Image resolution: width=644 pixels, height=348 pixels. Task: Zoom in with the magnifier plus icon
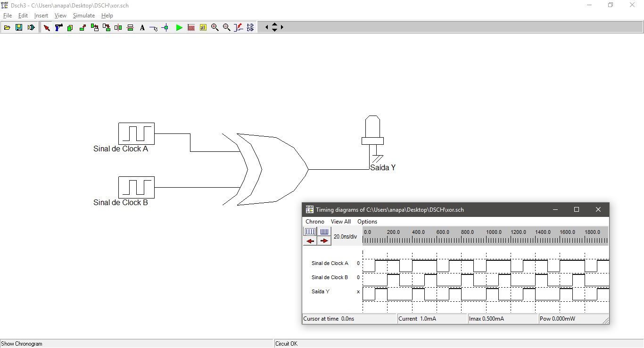(215, 27)
